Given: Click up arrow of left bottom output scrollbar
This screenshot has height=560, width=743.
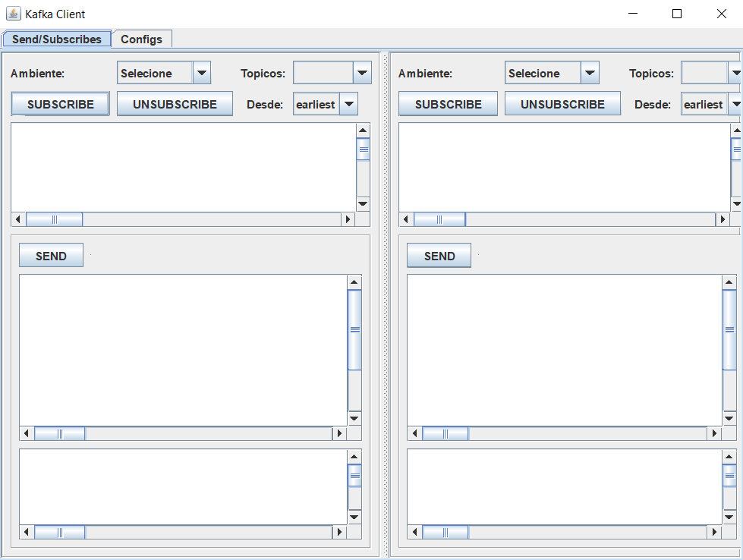Looking at the screenshot, I should (x=354, y=457).
